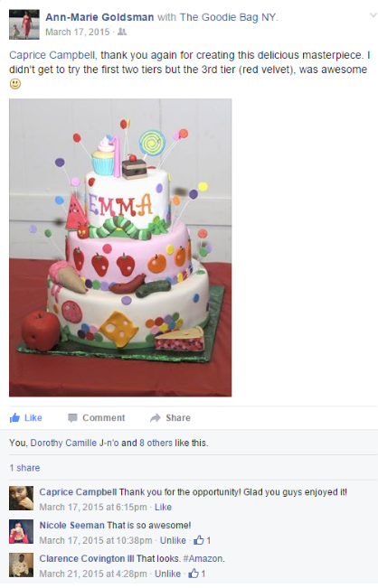The image size is (378, 588).
Task: Open Caprice Campbell tag in post text
Action: click(52, 55)
